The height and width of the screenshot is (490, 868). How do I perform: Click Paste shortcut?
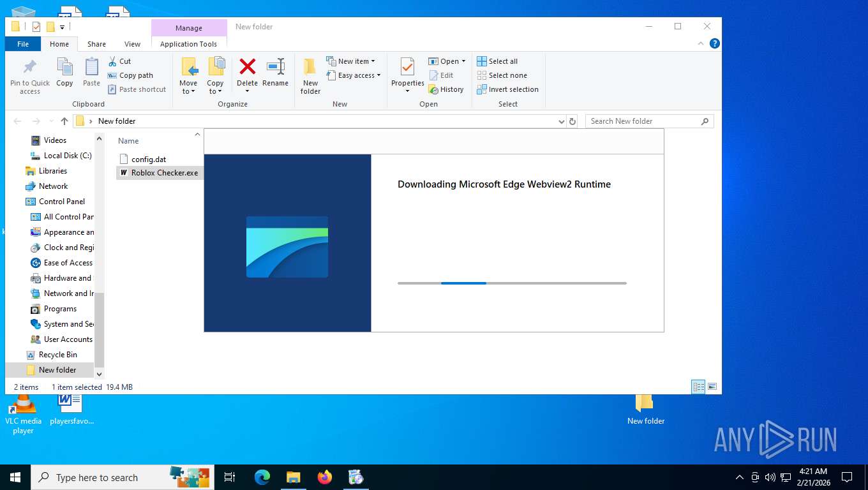tap(137, 89)
